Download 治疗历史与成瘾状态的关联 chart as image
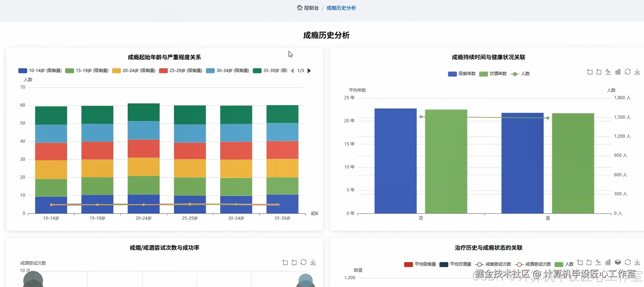 coord(637,262)
